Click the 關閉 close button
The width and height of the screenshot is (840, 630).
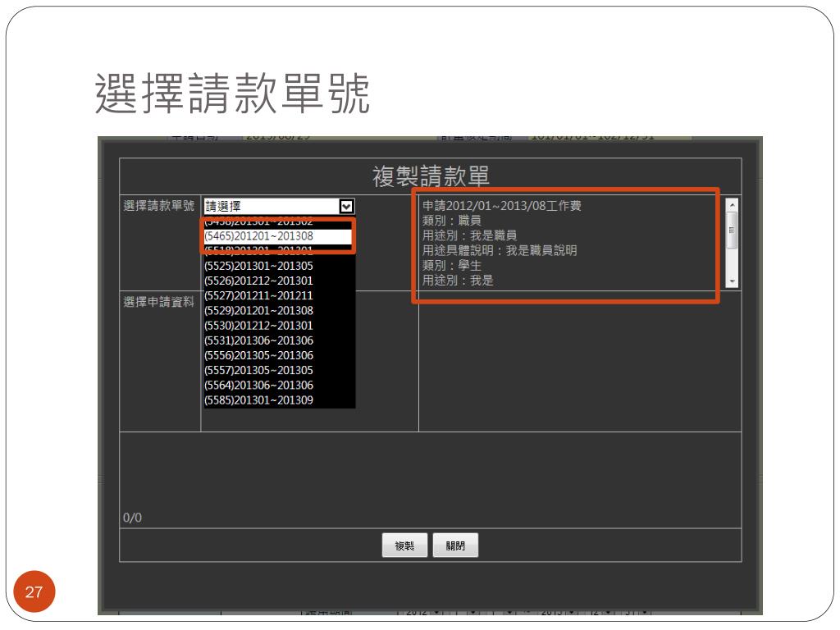455,546
